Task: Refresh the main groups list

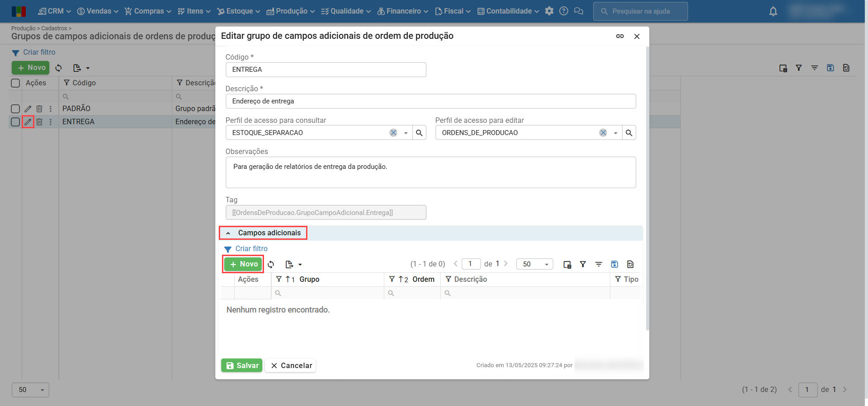Action: [x=59, y=68]
